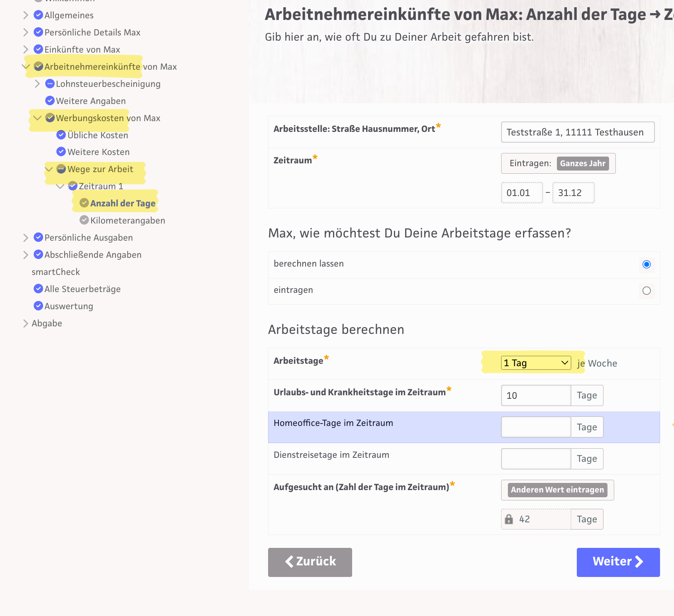The width and height of the screenshot is (674, 616).
Task: Click the checkmark icon beside Auswertung
Action: [x=38, y=306]
